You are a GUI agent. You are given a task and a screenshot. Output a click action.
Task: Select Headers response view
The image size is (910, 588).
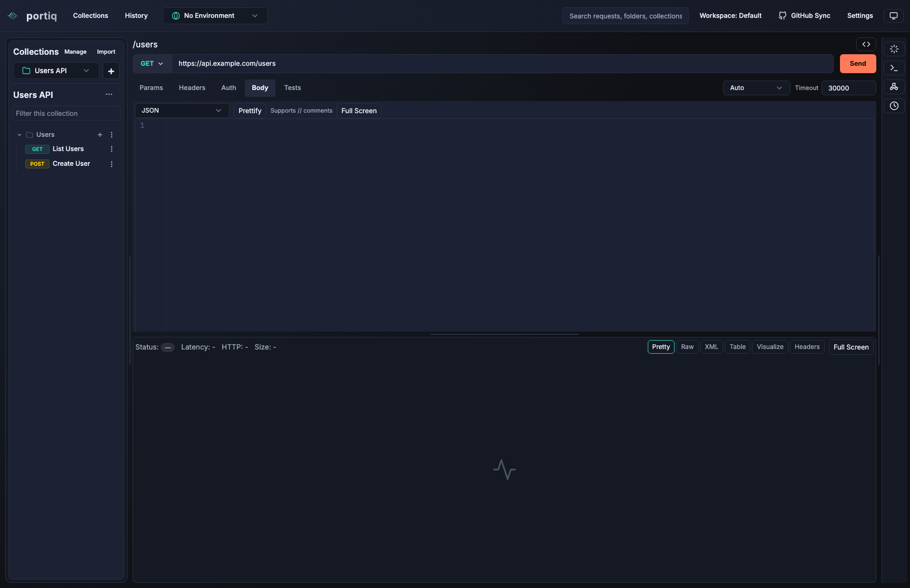click(807, 347)
